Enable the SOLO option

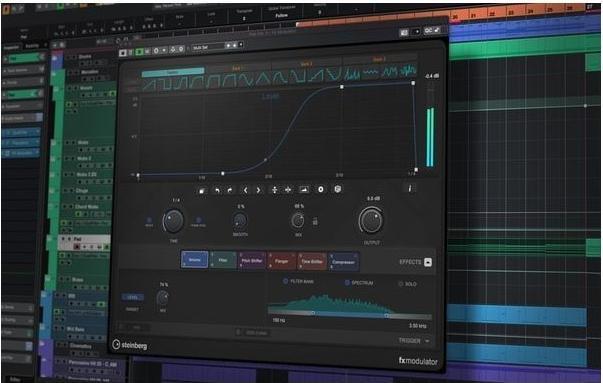pyautogui.click(x=401, y=284)
